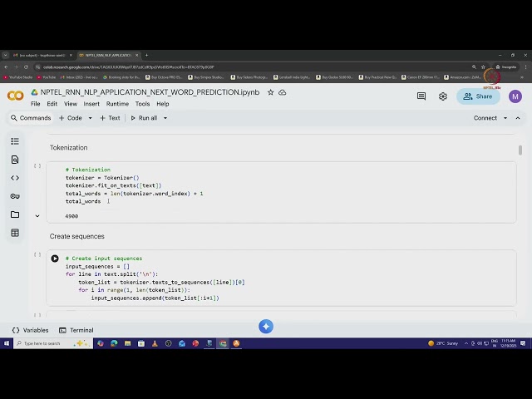
Task: Click Run all button
Action: (x=144, y=118)
